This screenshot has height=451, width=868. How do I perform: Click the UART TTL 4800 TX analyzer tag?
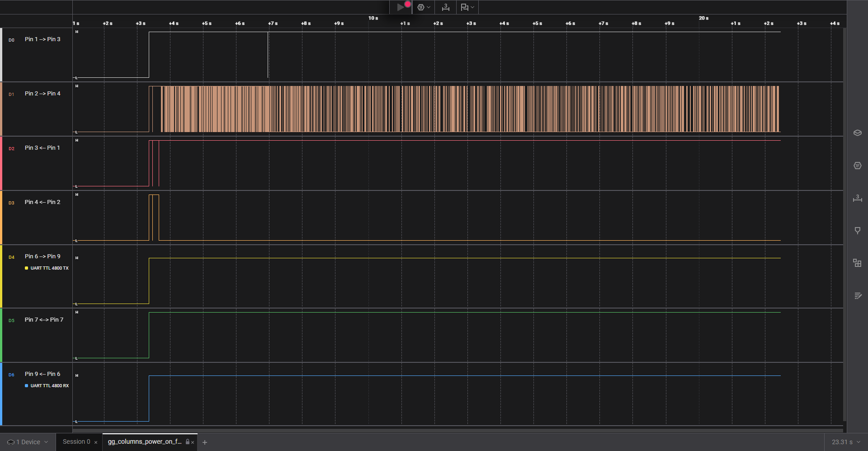pyautogui.click(x=49, y=268)
